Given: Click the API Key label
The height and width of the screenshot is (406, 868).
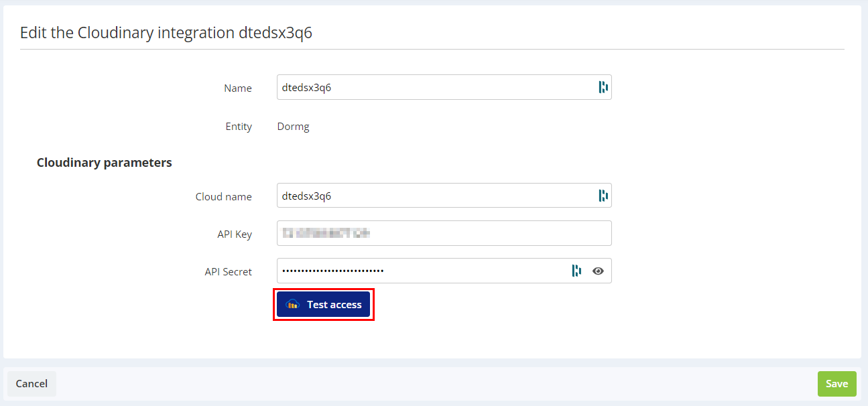Looking at the screenshot, I should [x=234, y=234].
